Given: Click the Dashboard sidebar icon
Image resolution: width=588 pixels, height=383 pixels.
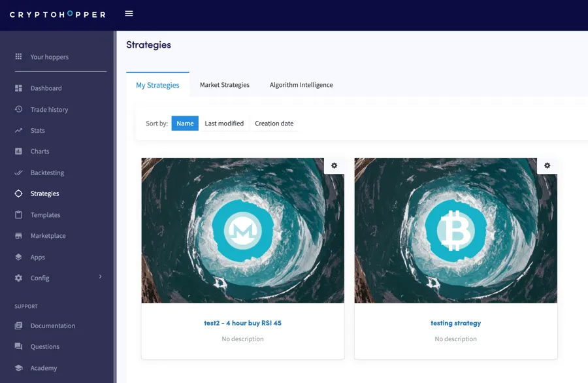Looking at the screenshot, I should coord(18,88).
